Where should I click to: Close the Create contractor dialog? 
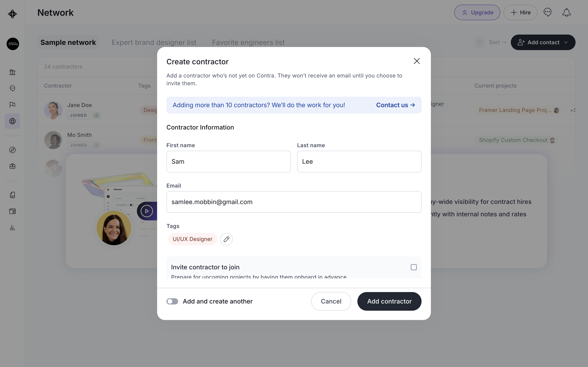(x=417, y=61)
